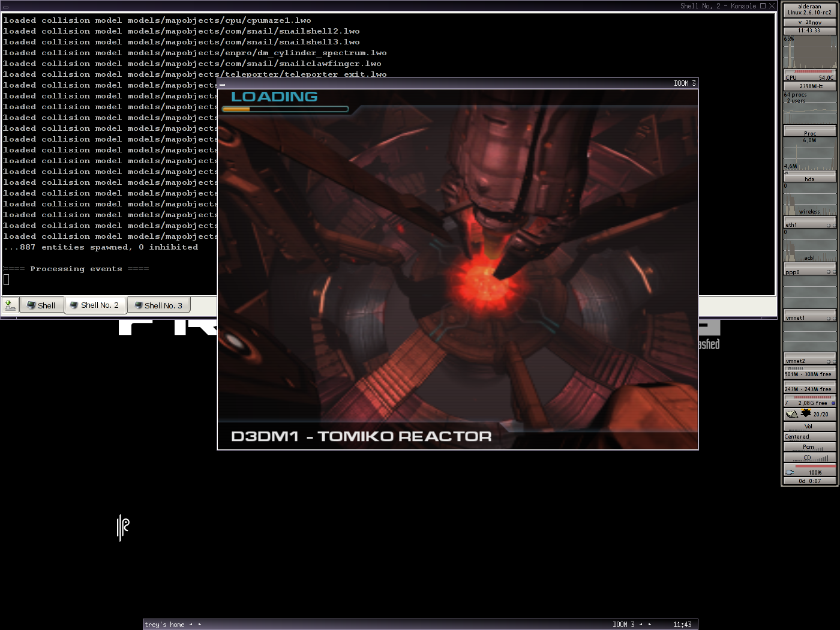
Task: Click the terminal line mentioning snailclawfinger.lwo
Action: [x=192, y=64]
